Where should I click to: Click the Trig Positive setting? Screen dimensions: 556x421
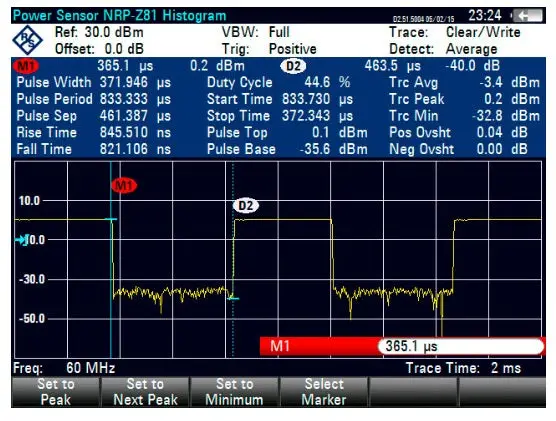(269, 49)
